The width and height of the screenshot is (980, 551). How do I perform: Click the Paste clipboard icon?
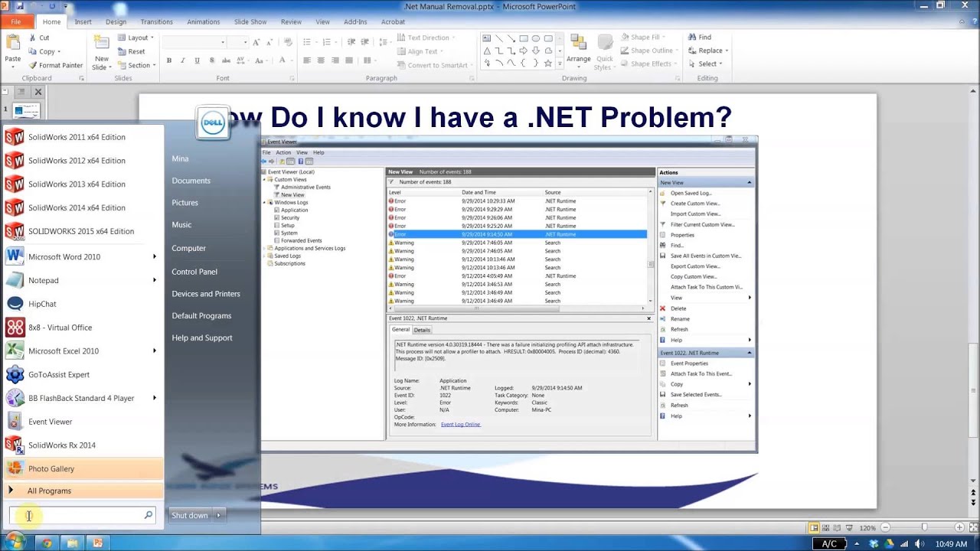click(12, 41)
